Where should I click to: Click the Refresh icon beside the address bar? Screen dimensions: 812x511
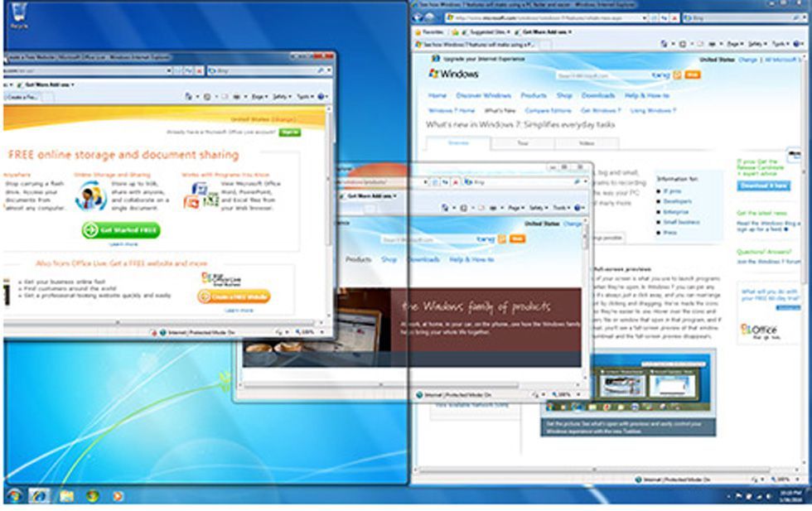pyautogui.click(x=664, y=17)
